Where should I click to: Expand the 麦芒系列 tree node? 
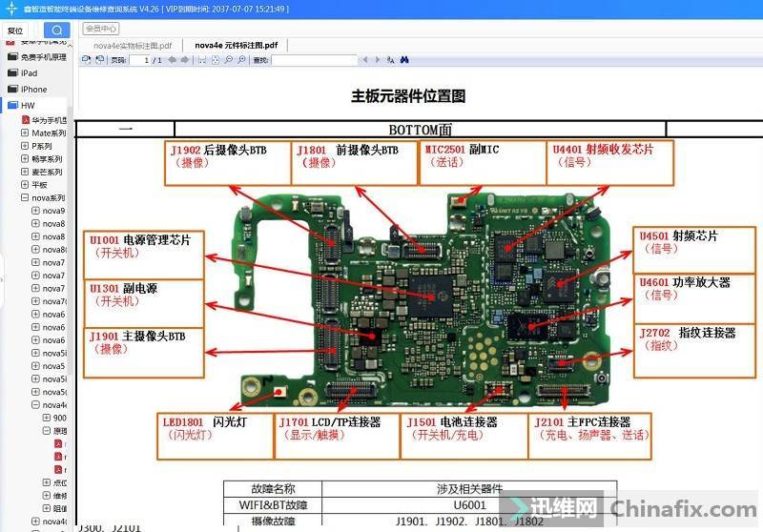coord(25,172)
